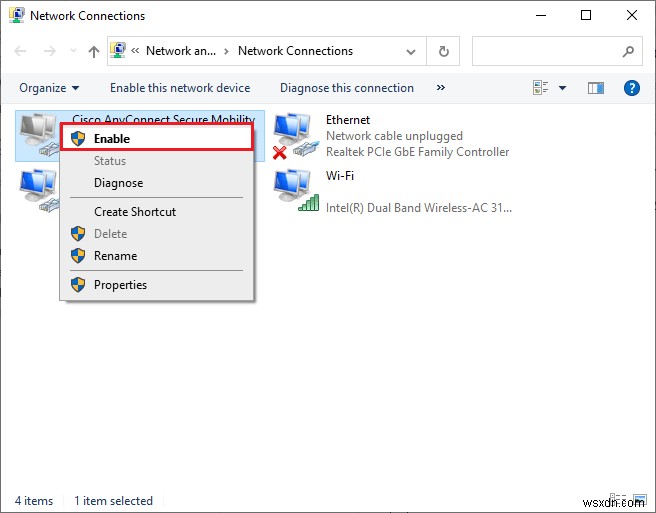656x513 pixels.
Task: Click the shield icon beside Rename
Action: 78,256
